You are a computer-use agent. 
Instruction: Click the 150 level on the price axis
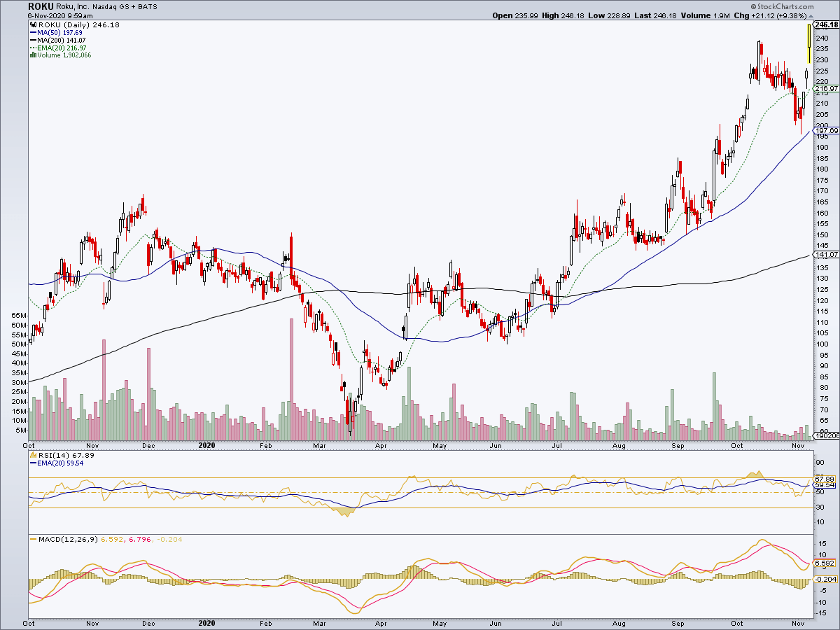coord(822,234)
